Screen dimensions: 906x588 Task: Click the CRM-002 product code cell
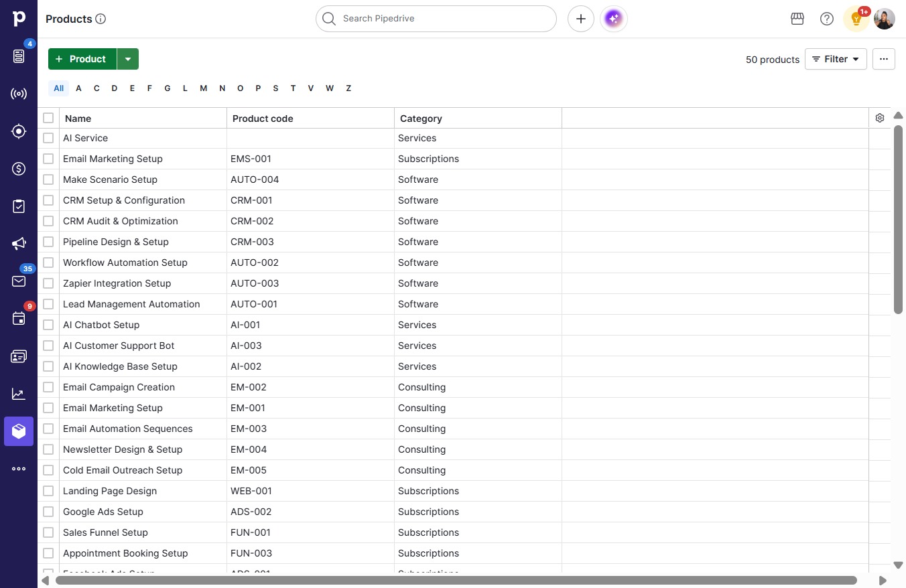[310, 221]
